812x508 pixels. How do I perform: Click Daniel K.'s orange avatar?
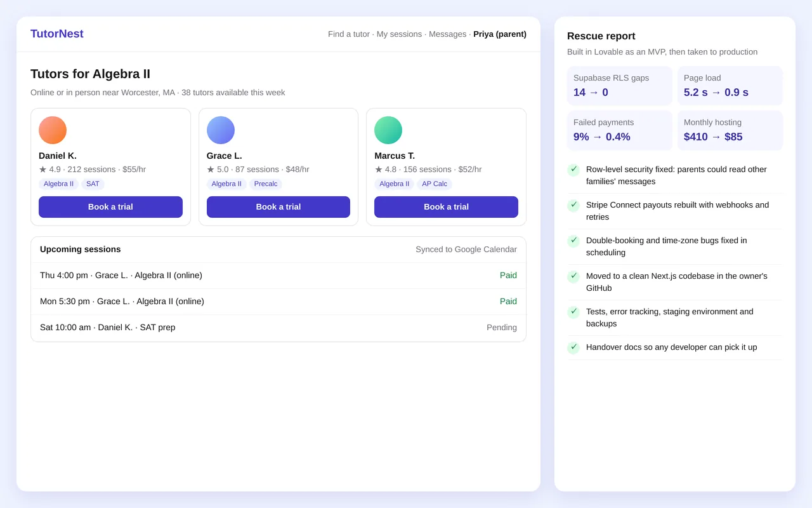click(x=53, y=130)
